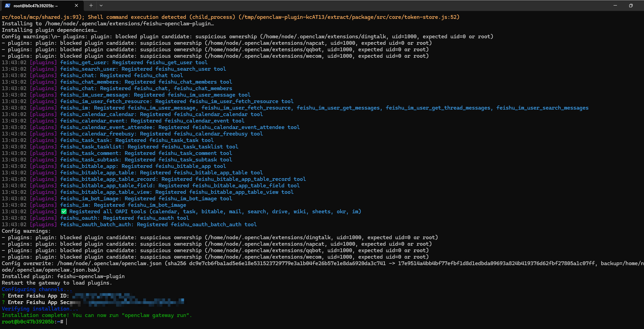Restore down the terminal window
The image size is (644, 329).
[631, 5]
